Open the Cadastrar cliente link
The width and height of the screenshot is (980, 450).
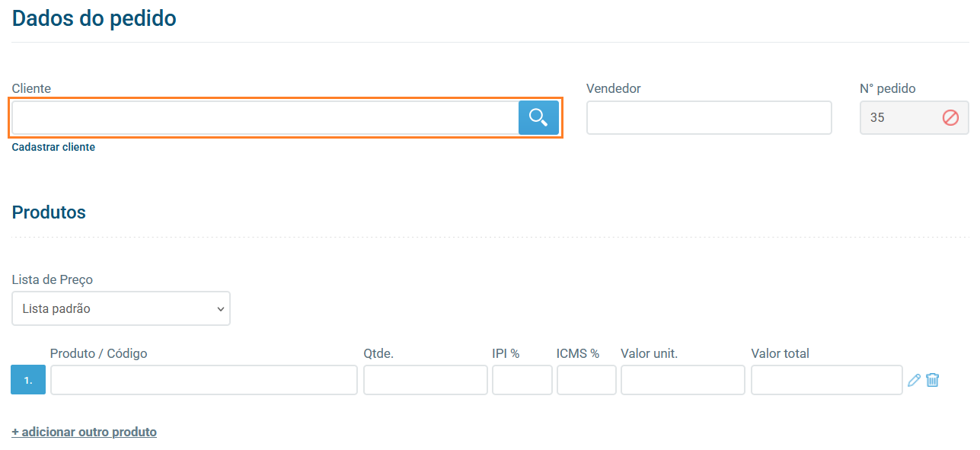tap(53, 147)
